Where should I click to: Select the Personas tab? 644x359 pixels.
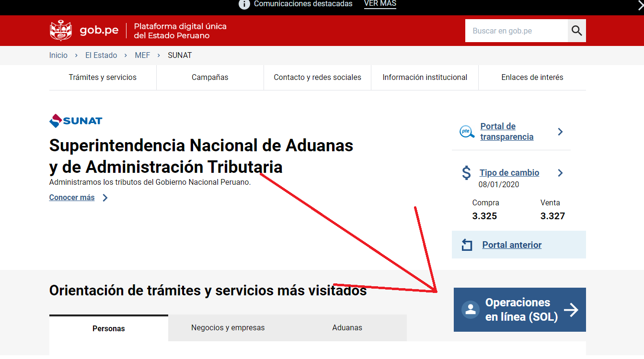point(109,328)
